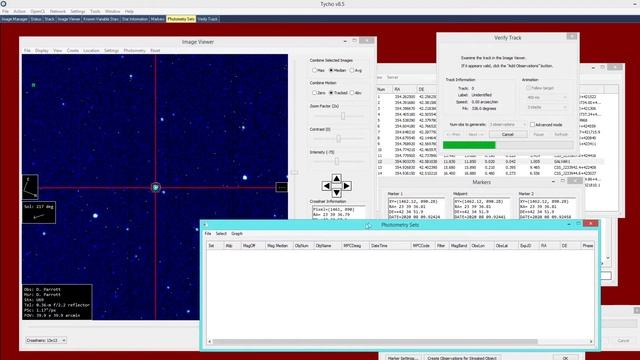Image resolution: width=640 pixels, height=360 pixels.
Task: Select row 12 in the star list table
Action: tap(490, 162)
